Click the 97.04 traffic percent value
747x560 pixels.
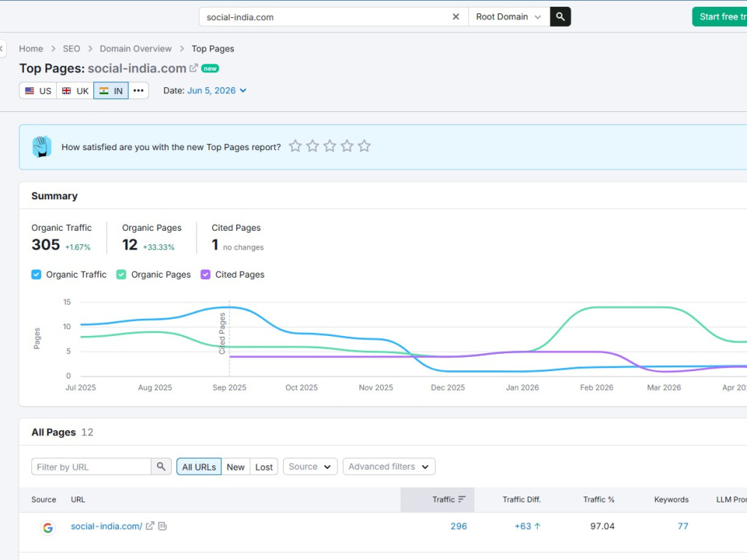602,526
